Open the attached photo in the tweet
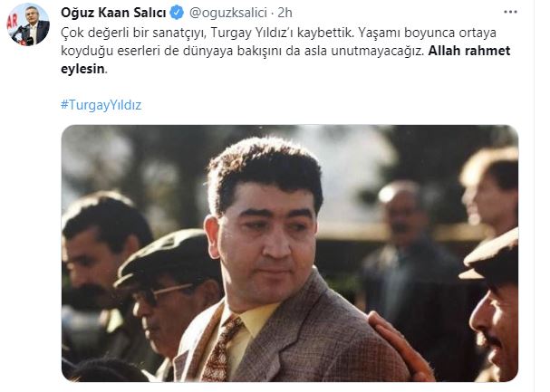Viewport: 550px width, 392px height. (290, 253)
